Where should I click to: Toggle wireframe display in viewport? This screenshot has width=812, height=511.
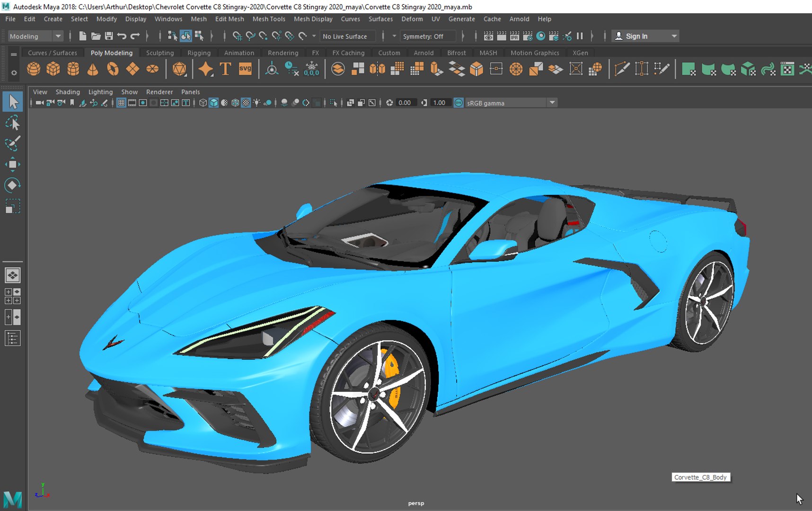coord(203,103)
